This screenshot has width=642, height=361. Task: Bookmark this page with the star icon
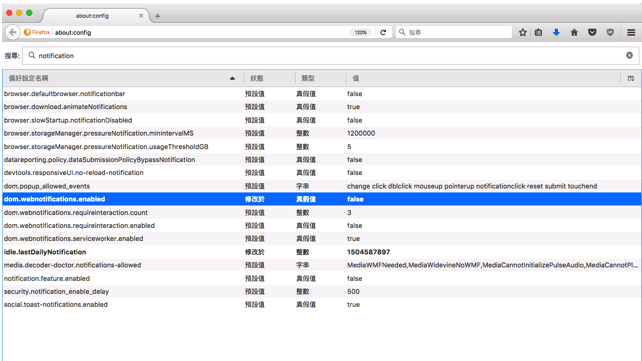pos(522,32)
